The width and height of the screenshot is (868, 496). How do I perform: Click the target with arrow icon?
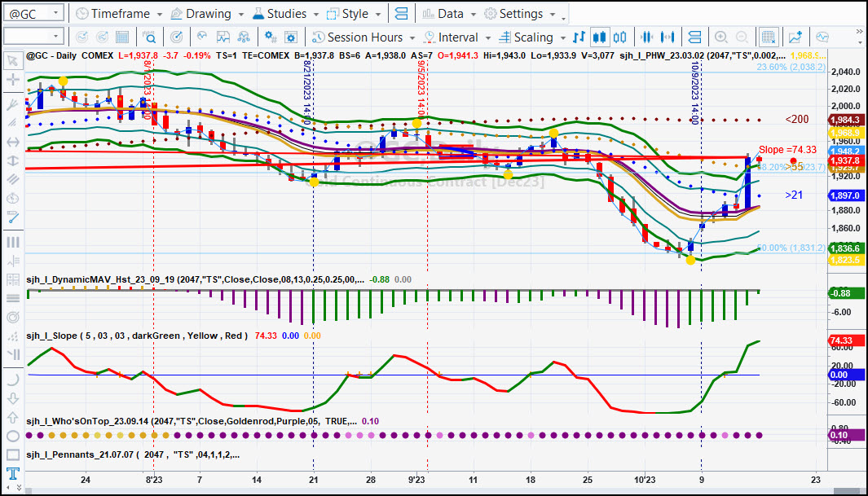click(x=176, y=37)
